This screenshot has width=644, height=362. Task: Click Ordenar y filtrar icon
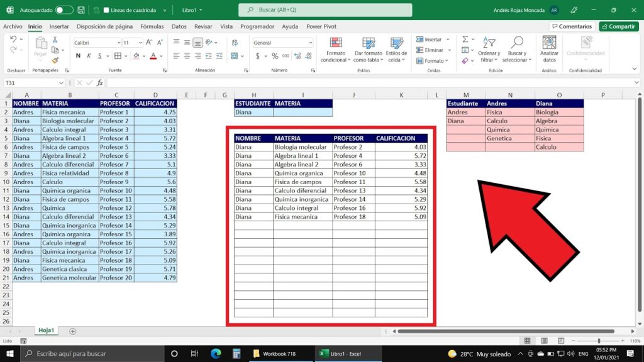click(x=489, y=50)
